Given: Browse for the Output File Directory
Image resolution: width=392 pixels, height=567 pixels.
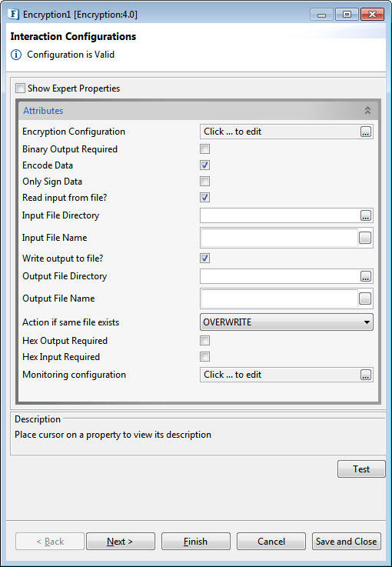Looking at the screenshot, I should 365,277.
